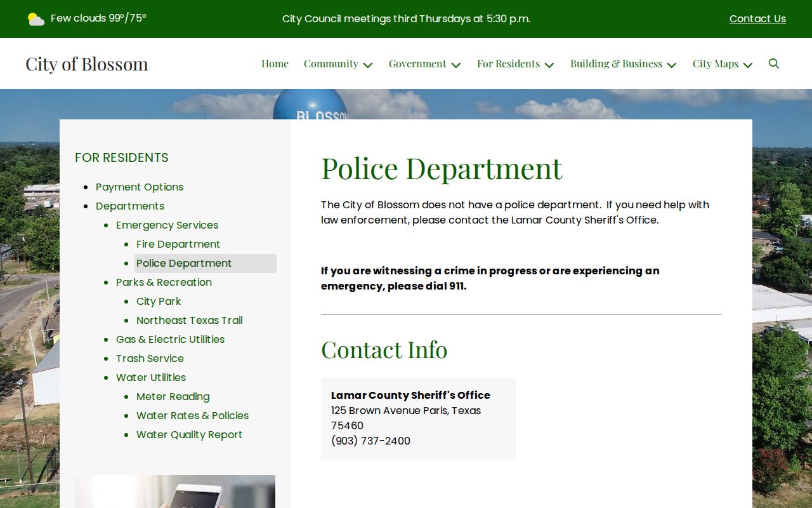812x508 pixels.
Task: Open the site search icon
Action: [774, 63]
